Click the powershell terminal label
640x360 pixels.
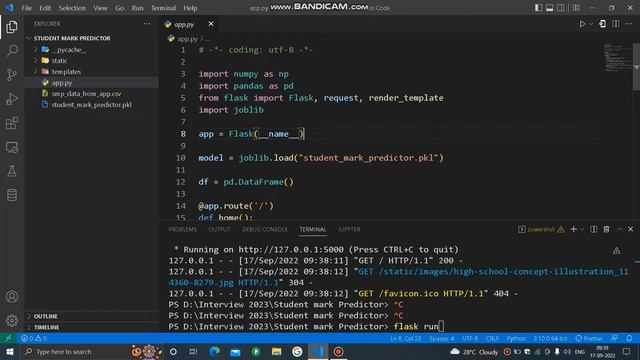[541, 229]
